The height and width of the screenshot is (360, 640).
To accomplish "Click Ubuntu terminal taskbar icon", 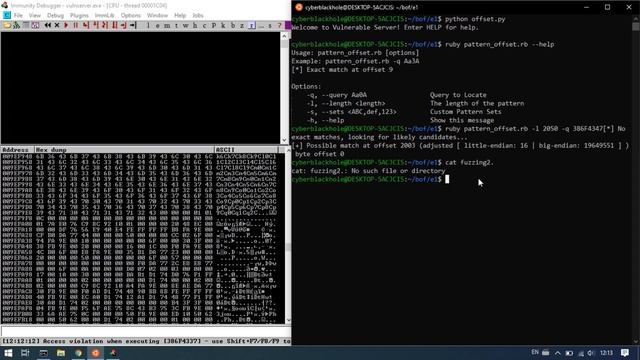I will pos(96,353).
